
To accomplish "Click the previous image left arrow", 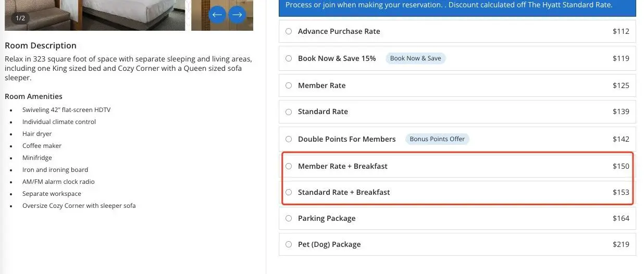I will pos(217,15).
